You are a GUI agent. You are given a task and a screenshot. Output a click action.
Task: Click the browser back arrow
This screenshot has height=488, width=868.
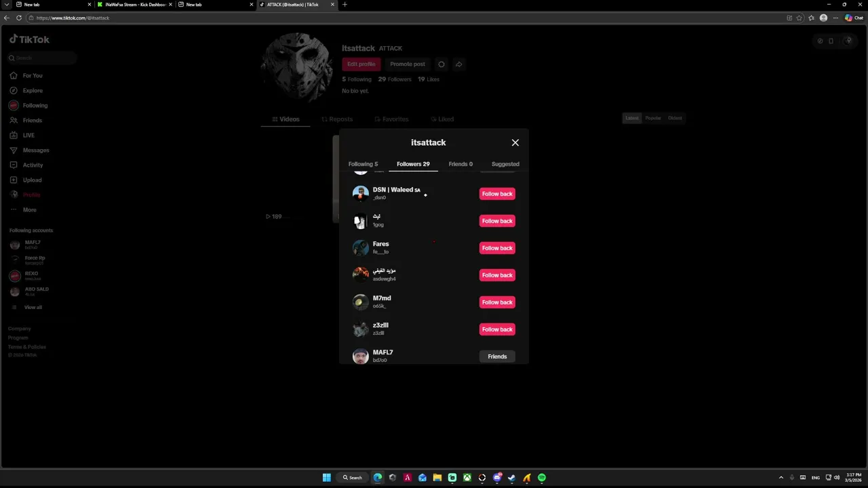tap(7, 18)
